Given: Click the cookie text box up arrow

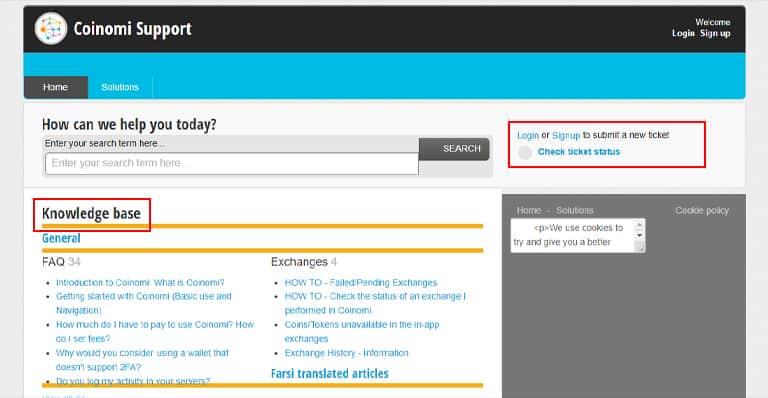Looking at the screenshot, I should point(639,225).
